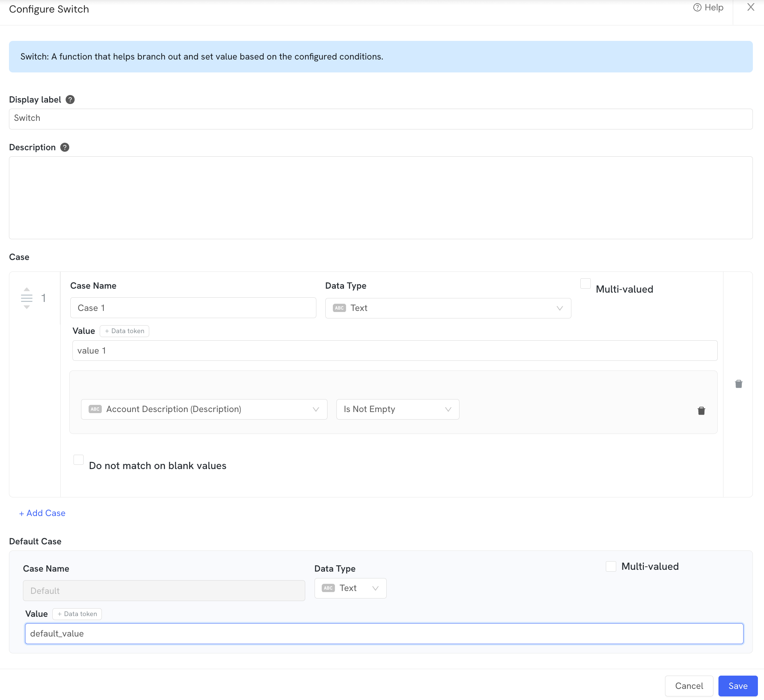Move Case 1 down with the arrow
764x700 pixels.
[x=27, y=307]
